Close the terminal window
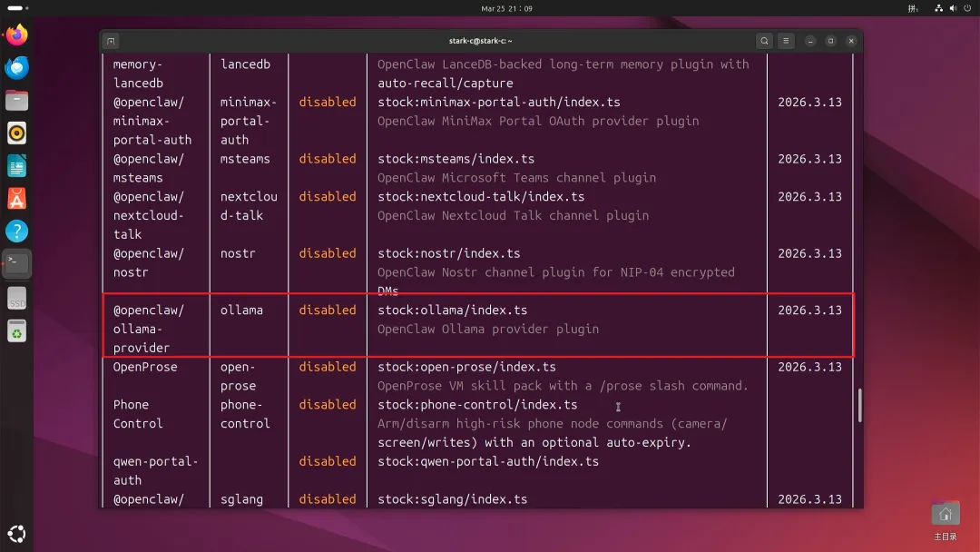The width and height of the screenshot is (980, 552). 851,41
